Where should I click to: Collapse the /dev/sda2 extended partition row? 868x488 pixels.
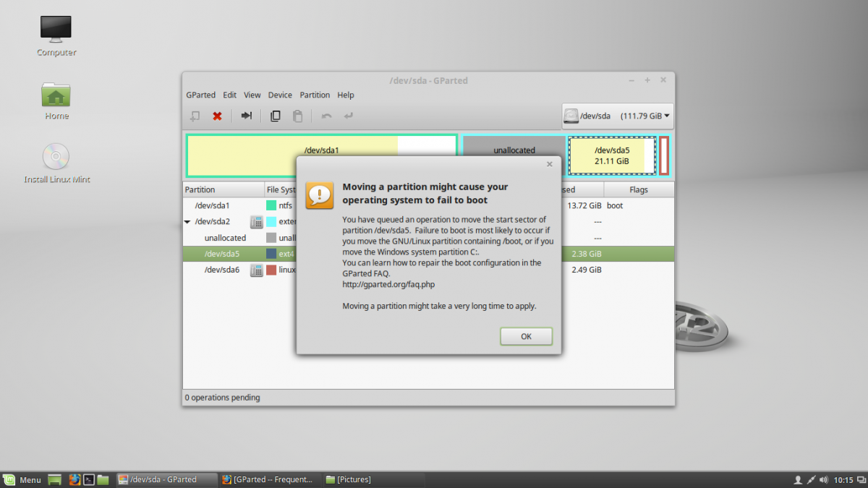187,222
